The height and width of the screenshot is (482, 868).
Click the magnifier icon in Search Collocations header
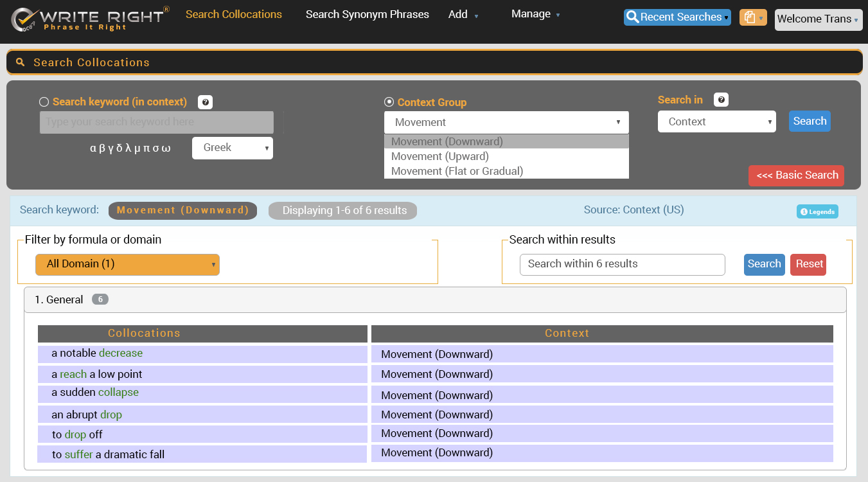[x=21, y=62]
